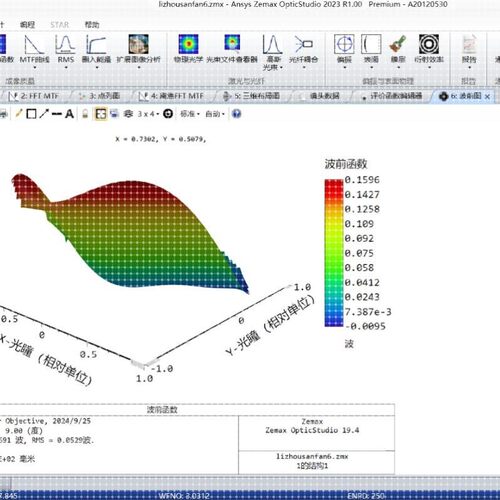Viewport: 500px width, 500px height.
Task: Click the 7.387e-3 scale value
Action: (368, 312)
